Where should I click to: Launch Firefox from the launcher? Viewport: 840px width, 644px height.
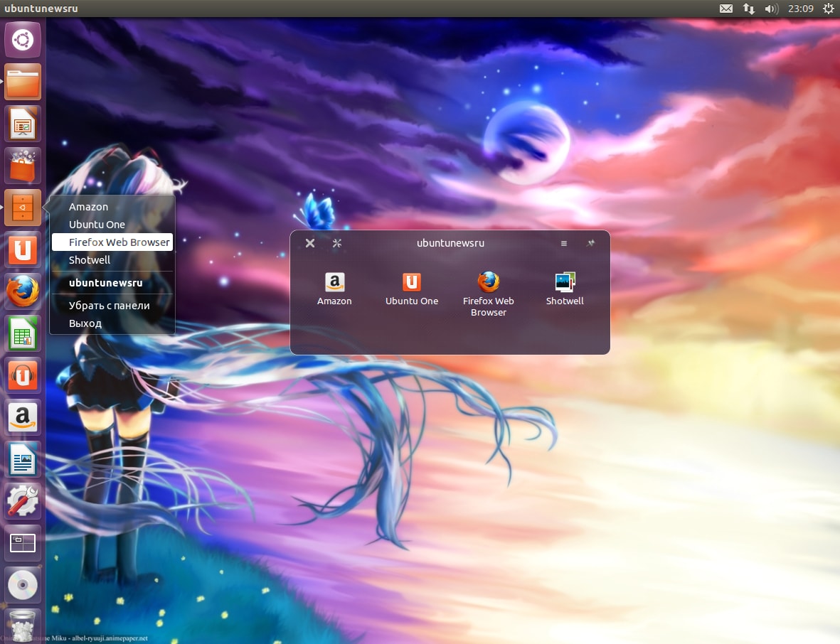click(x=23, y=291)
